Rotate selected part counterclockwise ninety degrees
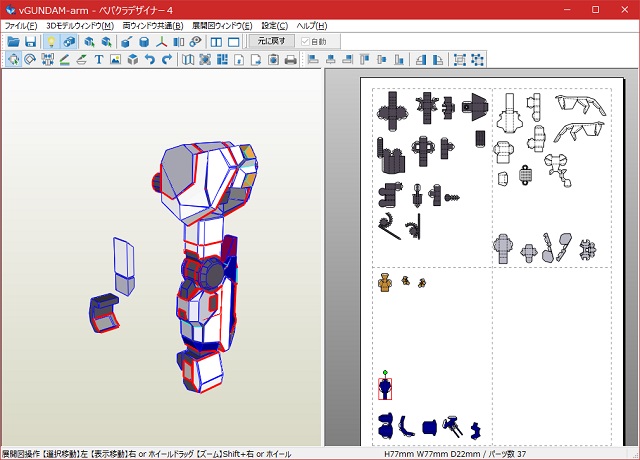 coord(421,60)
